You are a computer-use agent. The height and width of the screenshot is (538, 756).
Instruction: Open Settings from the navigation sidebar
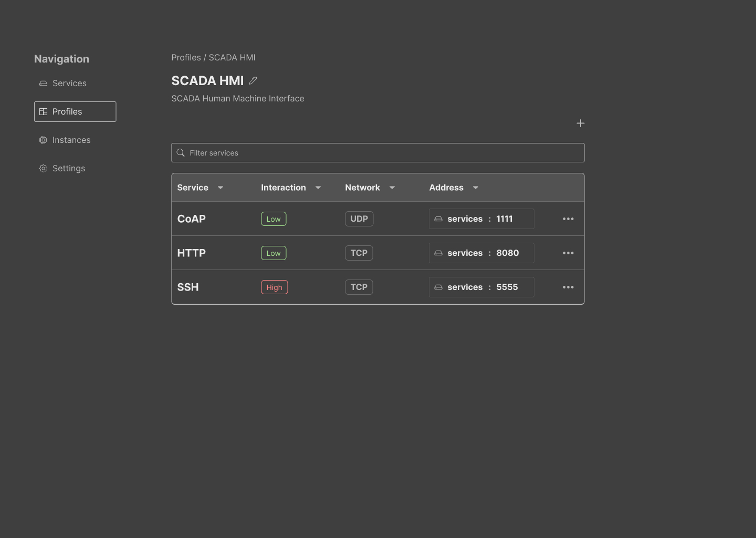[x=68, y=169]
